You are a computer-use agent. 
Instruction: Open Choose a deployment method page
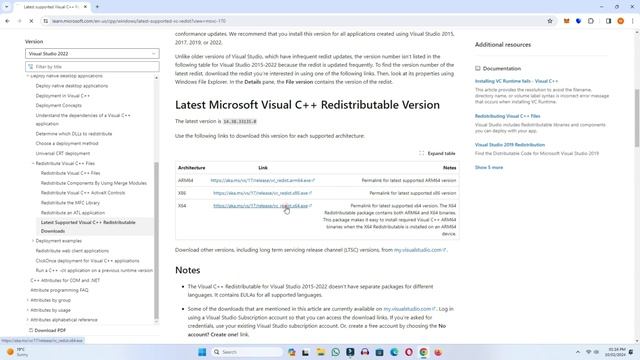tap(67, 144)
